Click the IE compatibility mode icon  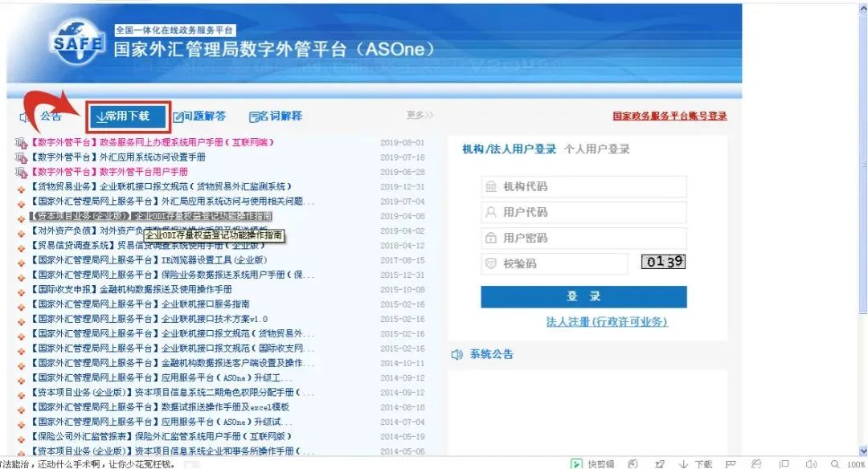pyautogui.click(x=756, y=464)
